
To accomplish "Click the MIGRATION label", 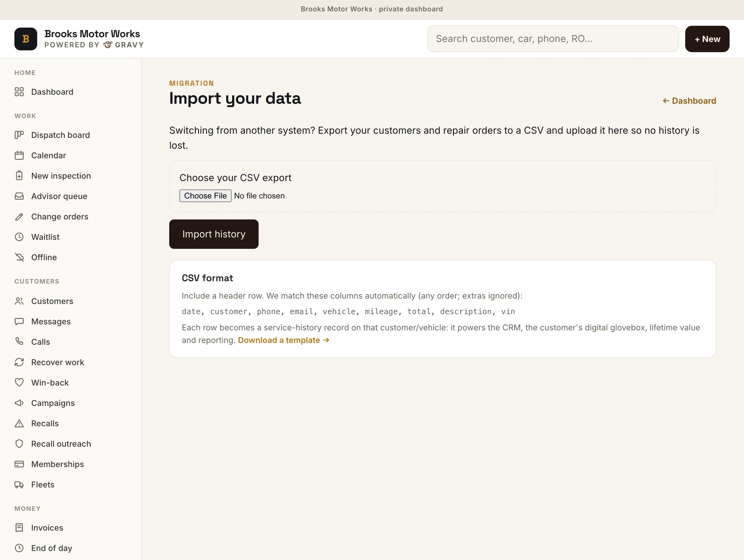I will tap(191, 83).
